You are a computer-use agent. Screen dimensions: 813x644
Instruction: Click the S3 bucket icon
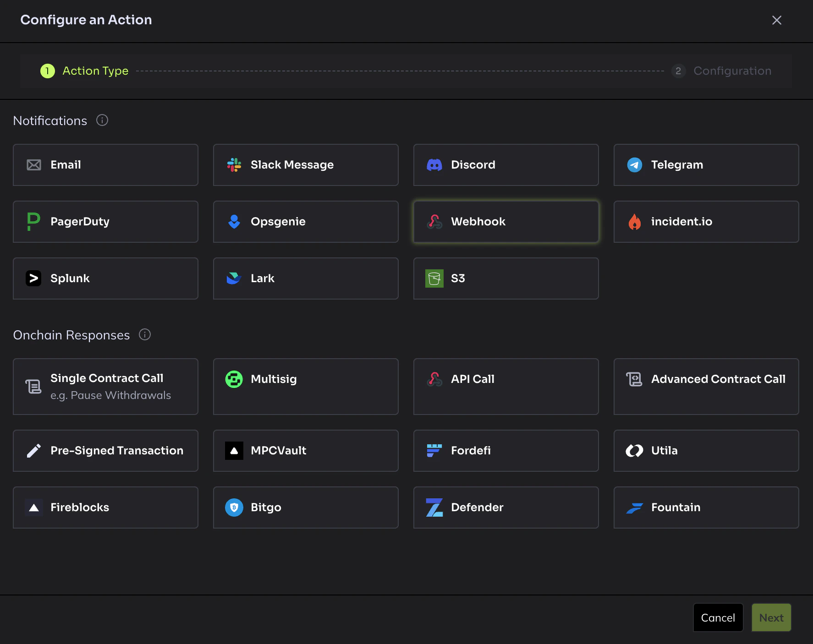(434, 278)
